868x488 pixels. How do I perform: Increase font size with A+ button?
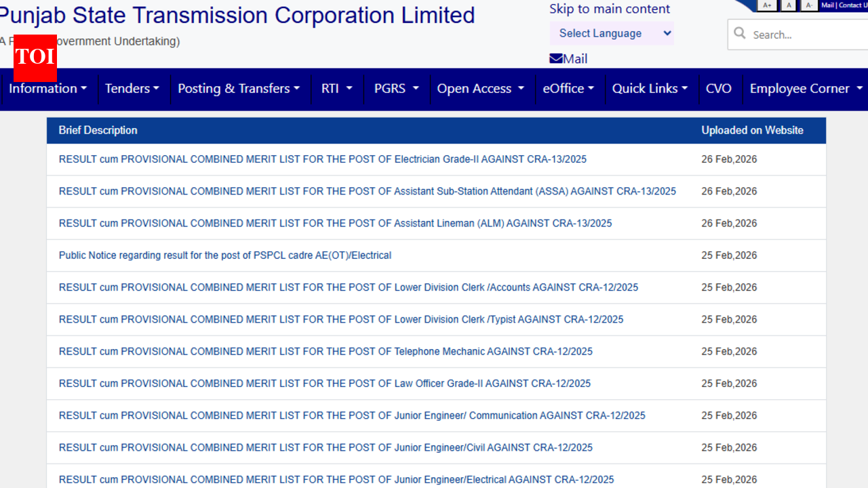[767, 5]
